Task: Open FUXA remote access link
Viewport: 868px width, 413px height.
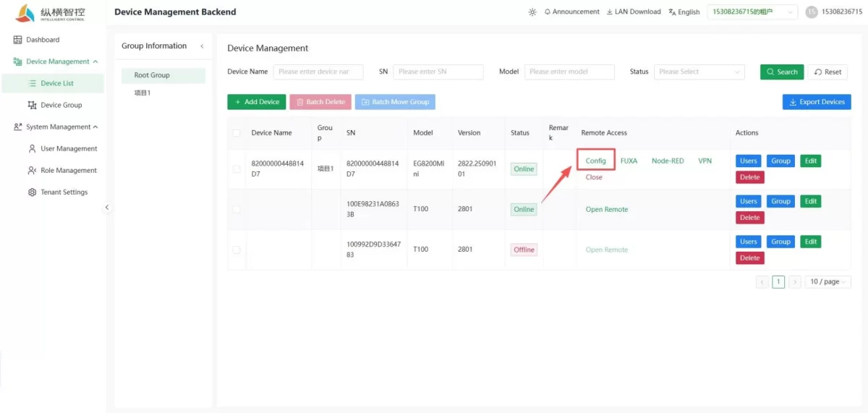Action: point(629,161)
